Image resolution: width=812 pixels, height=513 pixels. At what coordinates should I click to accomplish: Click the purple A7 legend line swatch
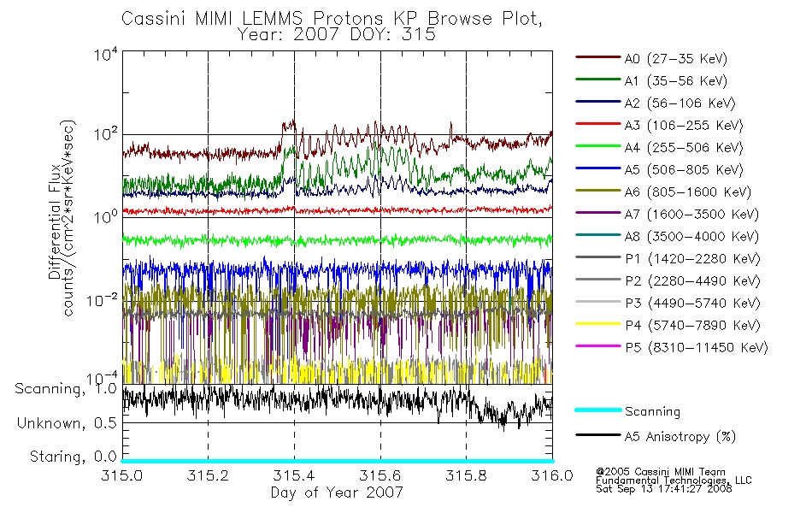click(x=598, y=213)
